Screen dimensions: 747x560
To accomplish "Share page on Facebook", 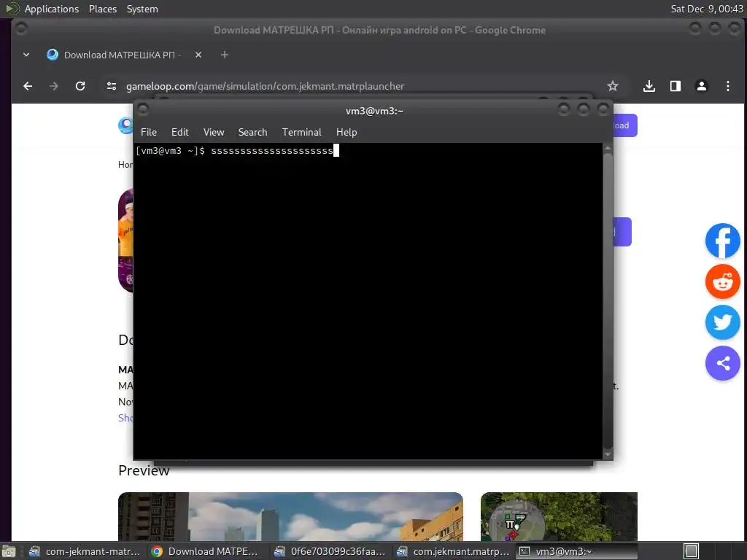I will [x=722, y=241].
